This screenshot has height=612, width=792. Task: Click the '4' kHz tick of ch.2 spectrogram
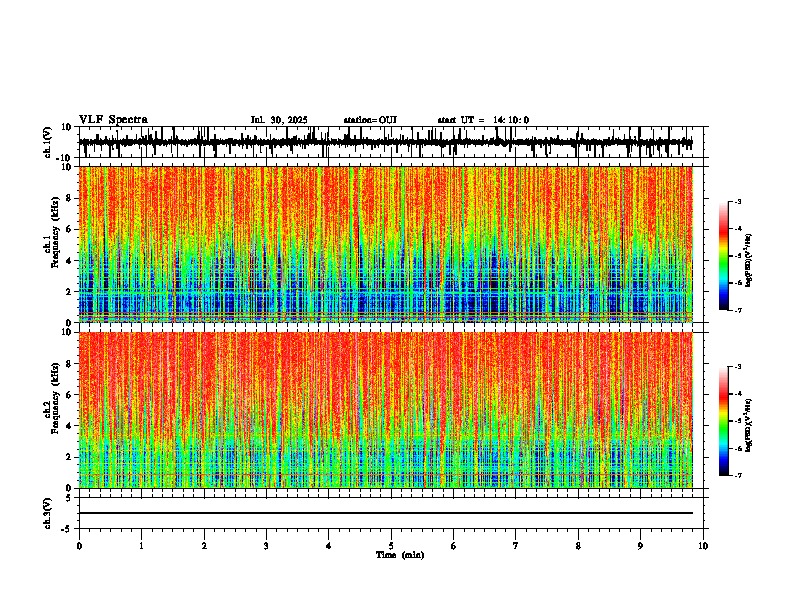coord(69,426)
